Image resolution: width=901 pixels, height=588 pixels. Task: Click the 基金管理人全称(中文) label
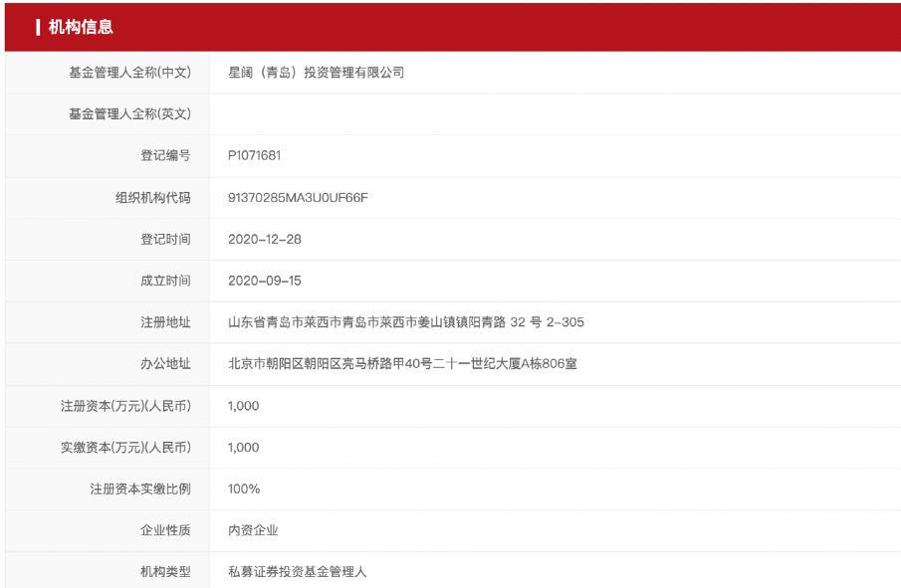click(129, 73)
